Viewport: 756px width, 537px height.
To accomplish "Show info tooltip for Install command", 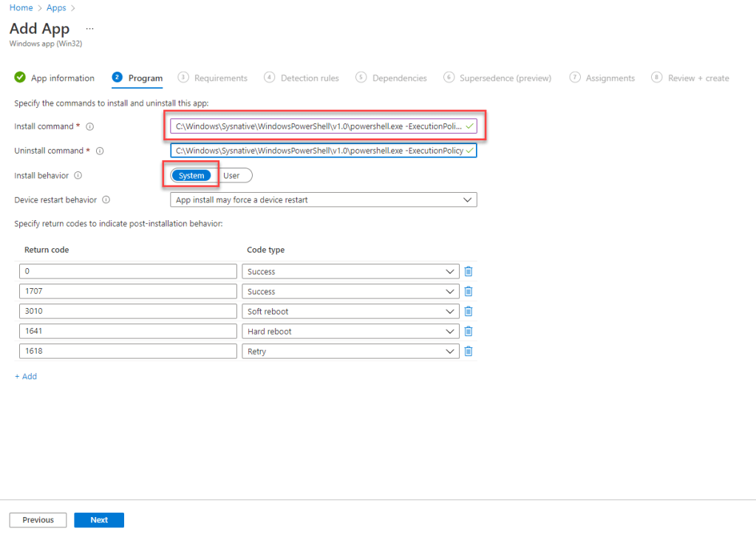I will [x=90, y=126].
